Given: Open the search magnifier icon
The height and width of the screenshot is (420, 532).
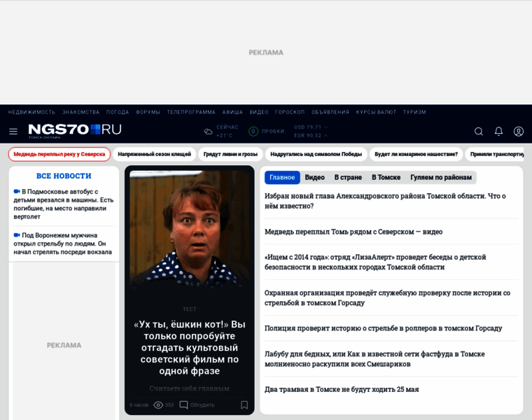Looking at the screenshot, I should [x=478, y=132].
